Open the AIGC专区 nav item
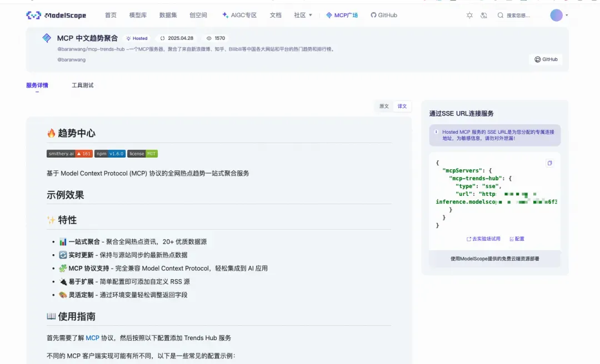The width and height of the screenshot is (600, 364). tap(239, 16)
